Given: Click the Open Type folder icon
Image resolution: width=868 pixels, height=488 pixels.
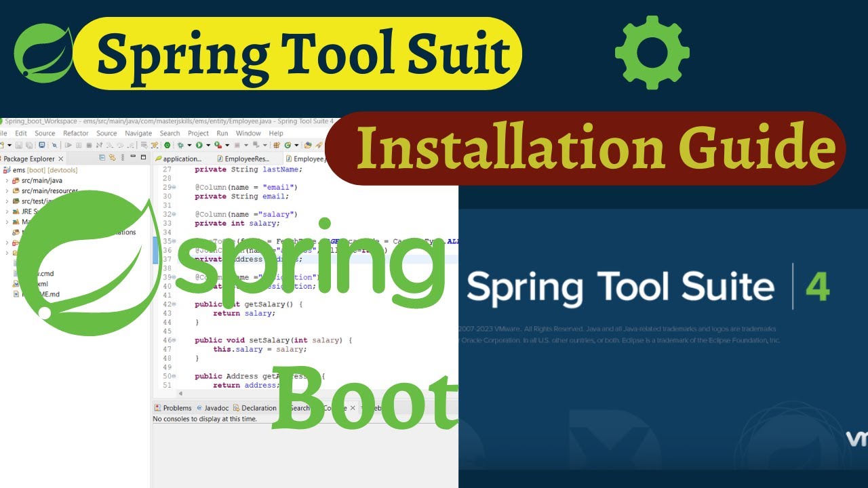Looking at the screenshot, I should tap(308, 145).
